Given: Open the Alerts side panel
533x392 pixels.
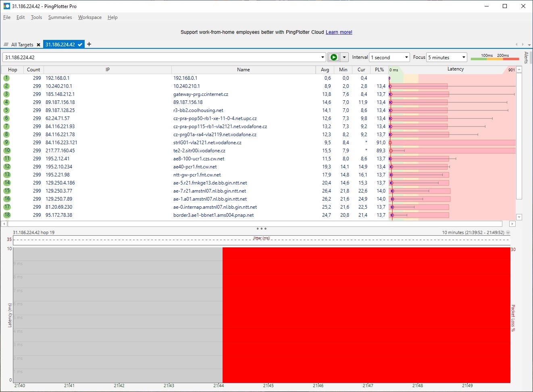Looking at the screenshot, I should coord(526,58).
